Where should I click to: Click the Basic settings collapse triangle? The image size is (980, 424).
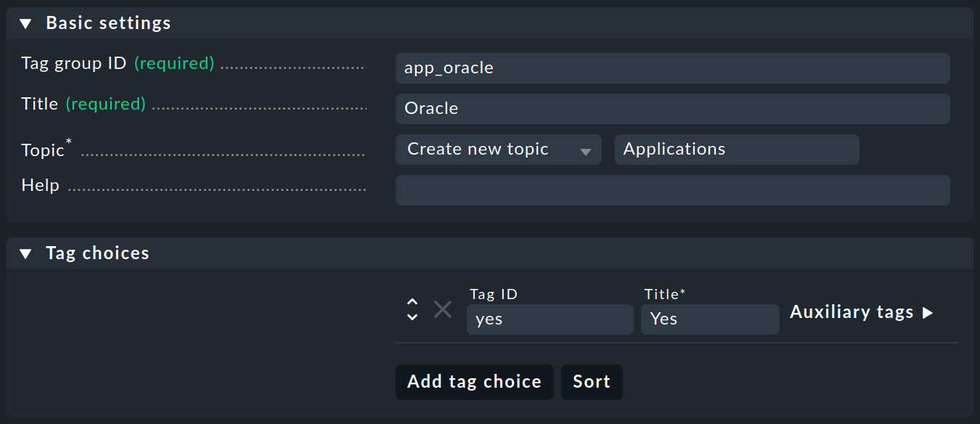click(x=25, y=23)
